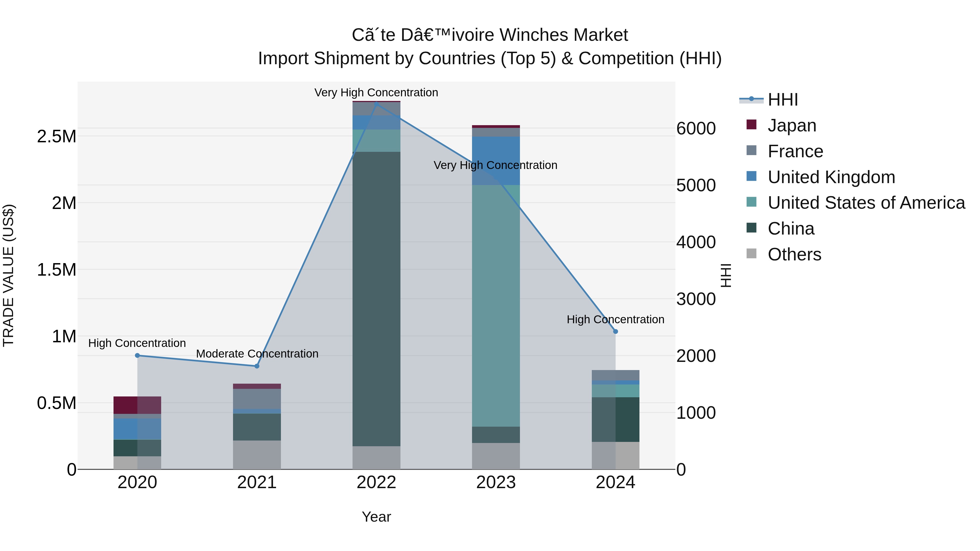Viewport: 980px width, 551px height.
Task: Click the 2023 x-axis year label
Action: point(496,482)
